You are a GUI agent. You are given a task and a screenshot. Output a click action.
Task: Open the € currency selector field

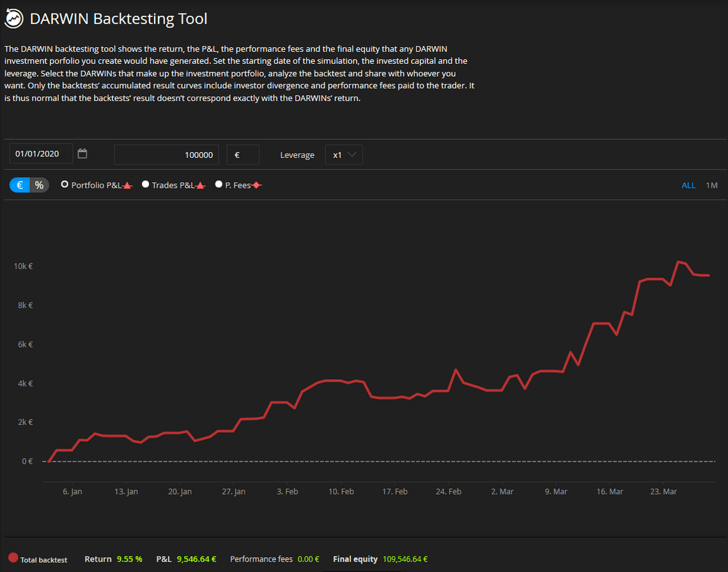243,155
